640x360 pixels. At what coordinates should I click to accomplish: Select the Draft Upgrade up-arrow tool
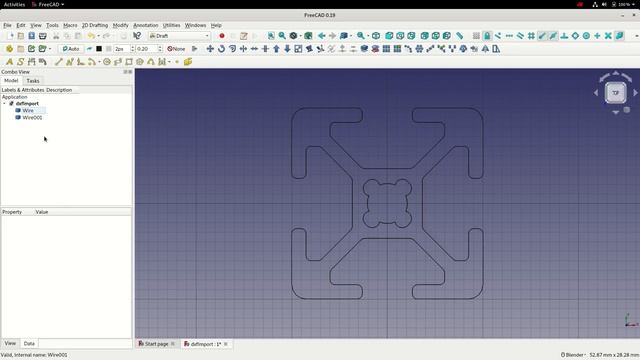coord(276,49)
